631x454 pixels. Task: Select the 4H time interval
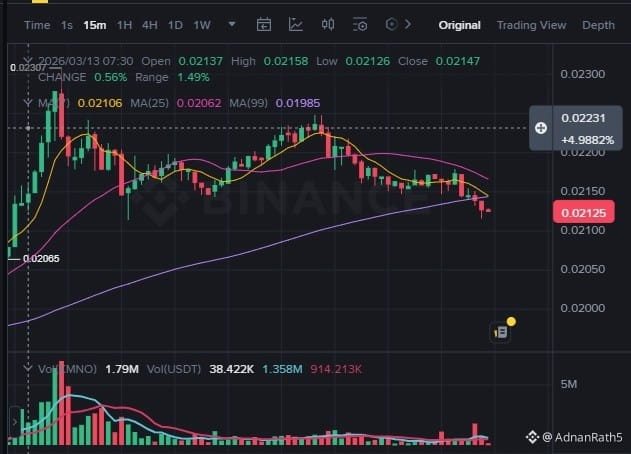point(150,25)
